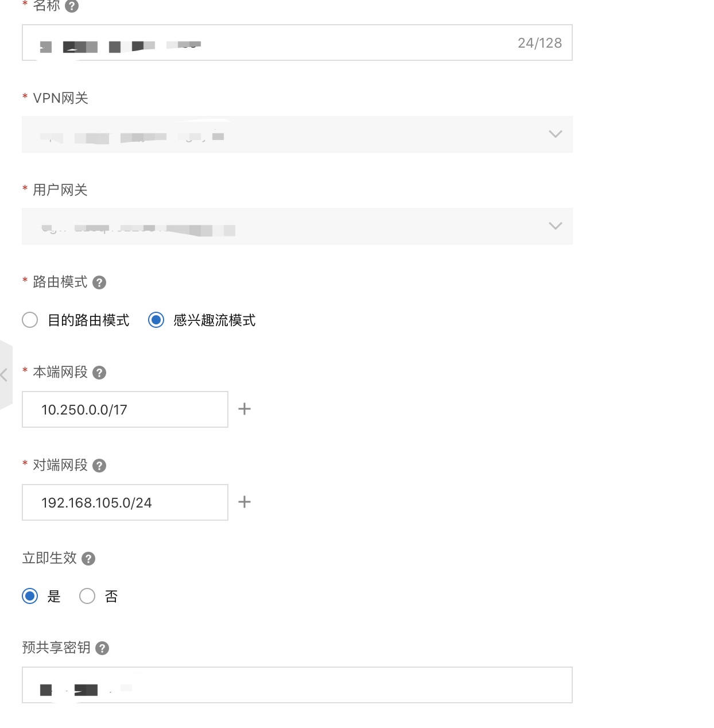714x728 pixels.
Task: Click help icon beside 路由模式
Action: (99, 282)
